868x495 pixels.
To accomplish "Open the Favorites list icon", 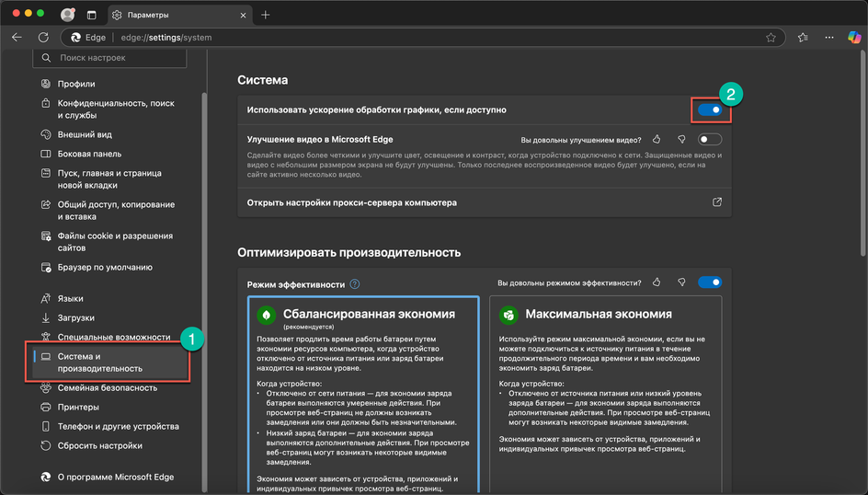I will [803, 37].
